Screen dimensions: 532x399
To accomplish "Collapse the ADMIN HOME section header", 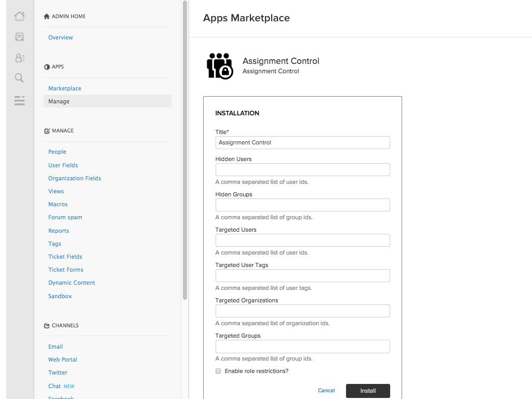I will (64, 16).
